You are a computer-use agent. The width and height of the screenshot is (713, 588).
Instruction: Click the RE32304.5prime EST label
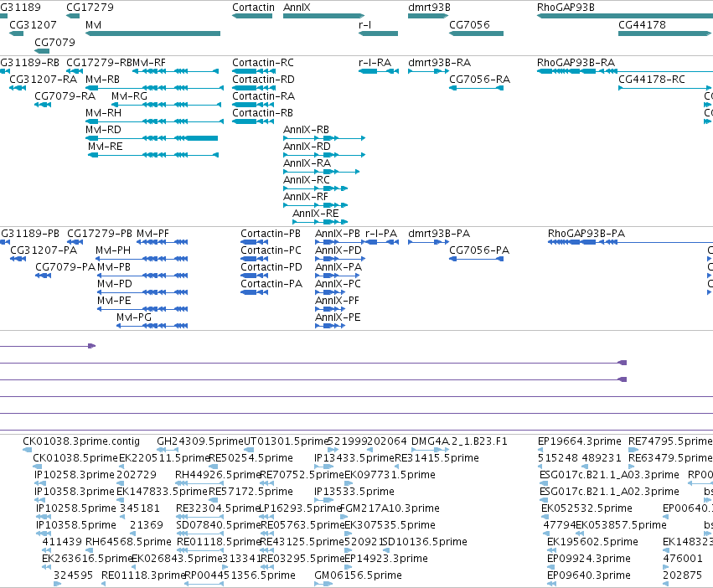click(x=218, y=508)
